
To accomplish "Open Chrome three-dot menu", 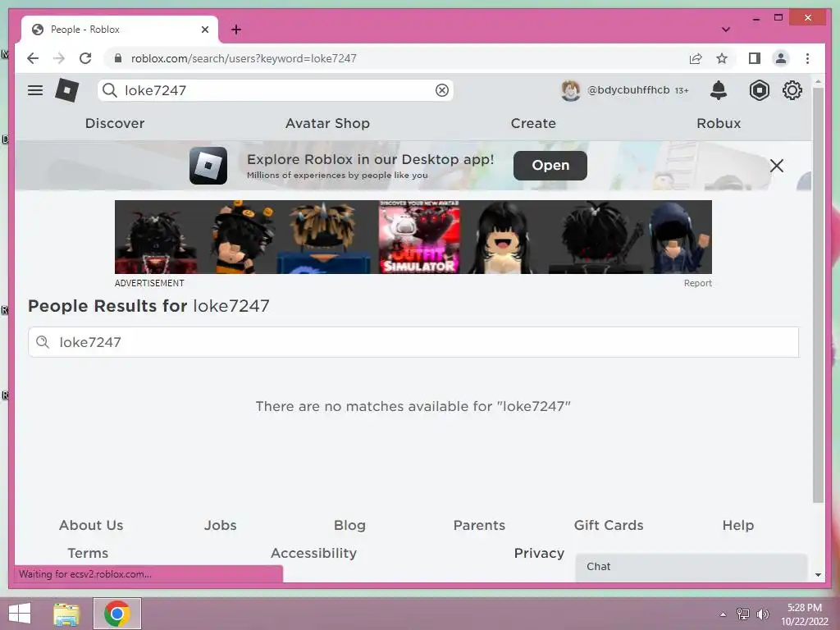I will pyautogui.click(x=807, y=58).
